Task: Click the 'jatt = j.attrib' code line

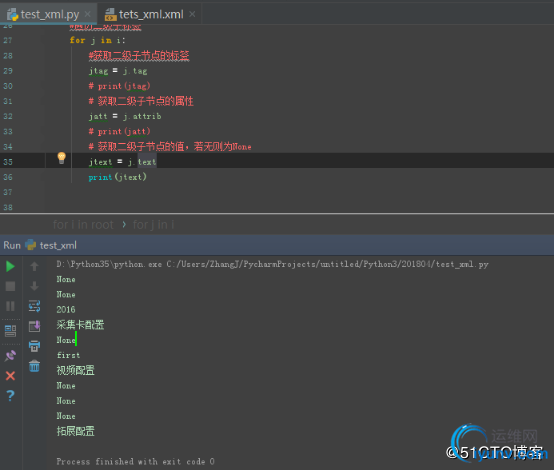Action: tap(125, 116)
